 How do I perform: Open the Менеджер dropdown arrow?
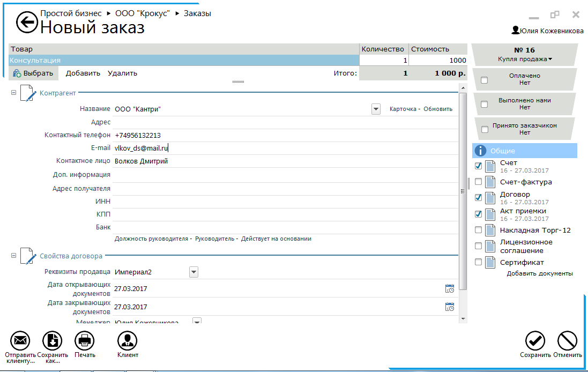[197, 321]
